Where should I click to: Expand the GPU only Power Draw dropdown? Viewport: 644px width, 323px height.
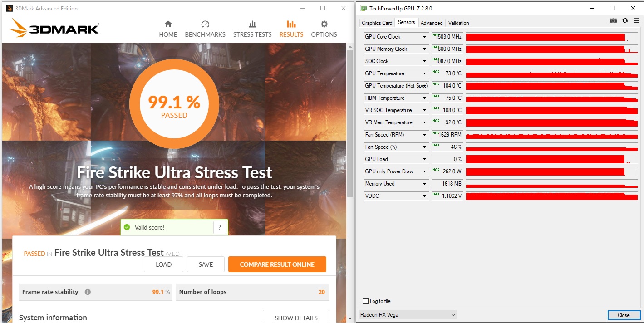pyautogui.click(x=424, y=171)
